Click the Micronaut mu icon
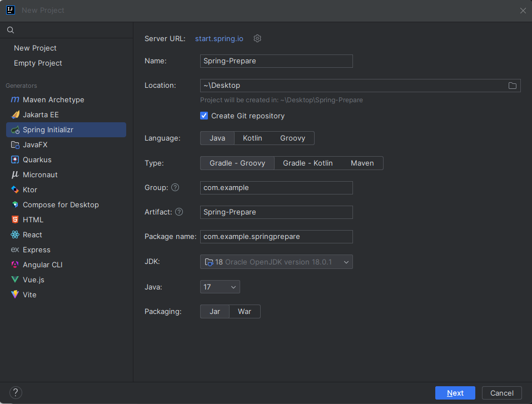Viewport: 532px width, 404px height. 15,174
